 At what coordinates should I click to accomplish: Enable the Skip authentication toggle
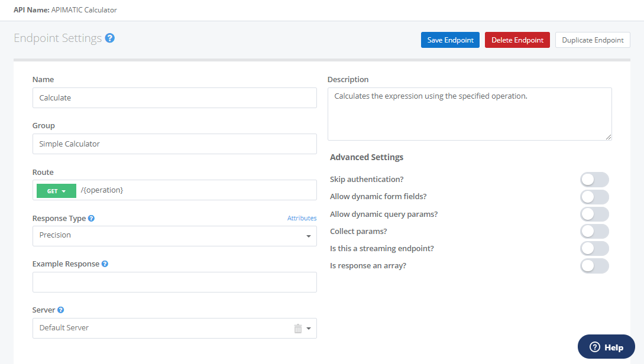pos(594,179)
